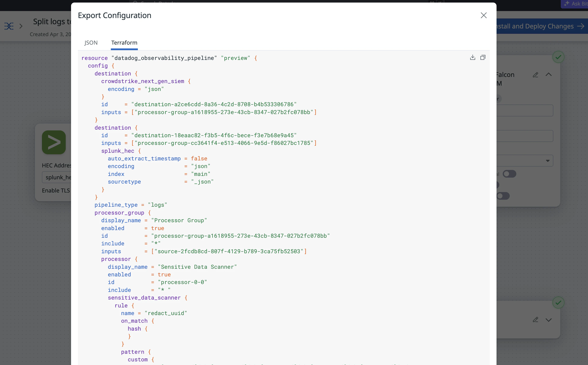
Task: Click the breadcrumb chevron near the title
Action: pos(21,26)
